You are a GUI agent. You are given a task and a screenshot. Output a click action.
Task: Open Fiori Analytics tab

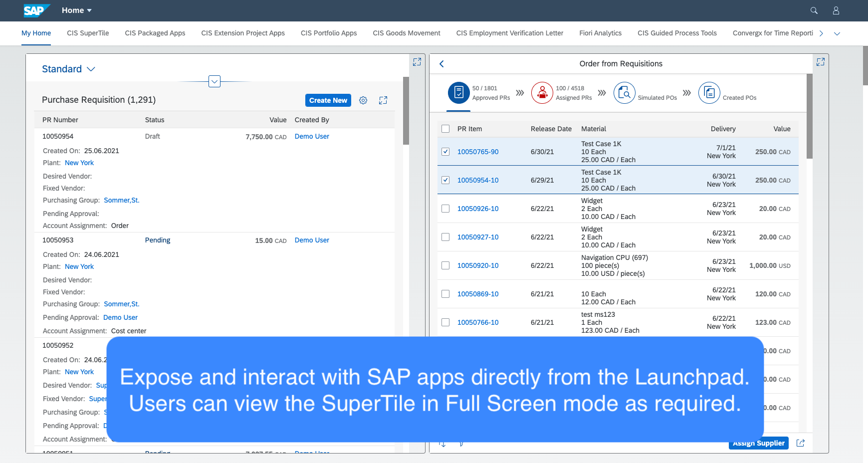click(600, 33)
